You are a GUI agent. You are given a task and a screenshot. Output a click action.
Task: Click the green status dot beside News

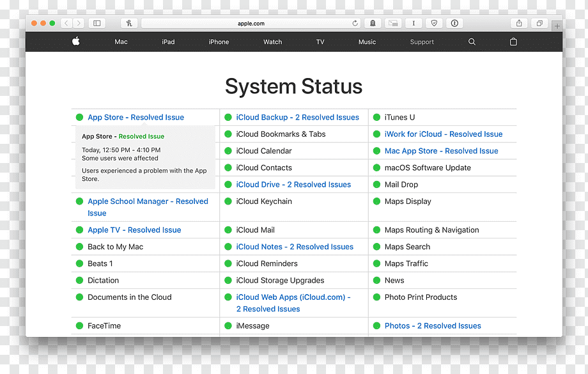coord(377,280)
